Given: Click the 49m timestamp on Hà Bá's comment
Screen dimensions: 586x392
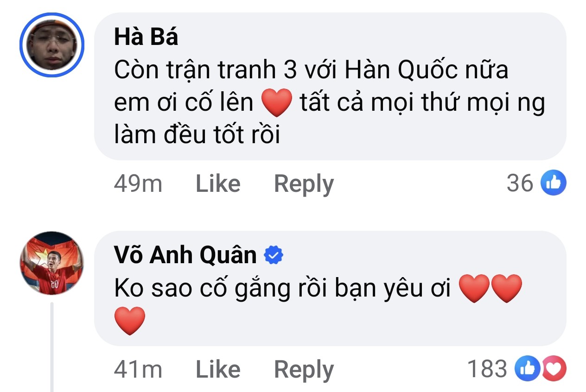Looking at the screenshot, I should click(x=138, y=183).
